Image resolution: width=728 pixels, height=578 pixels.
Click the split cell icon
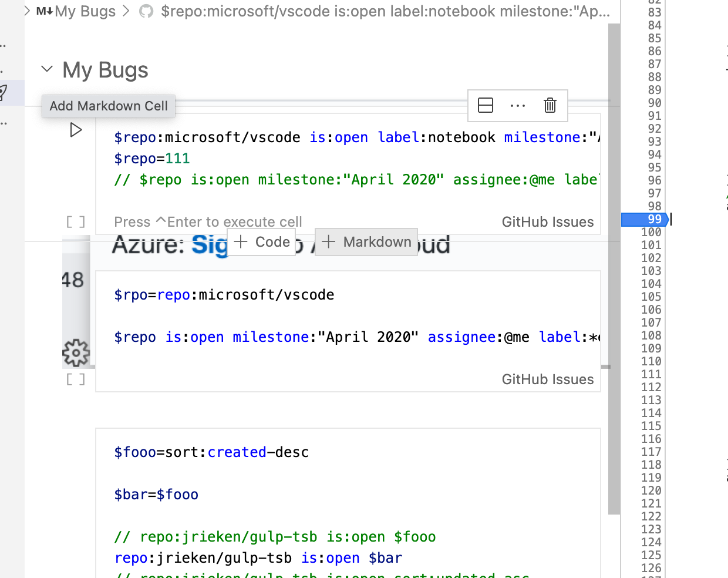(486, 105)
